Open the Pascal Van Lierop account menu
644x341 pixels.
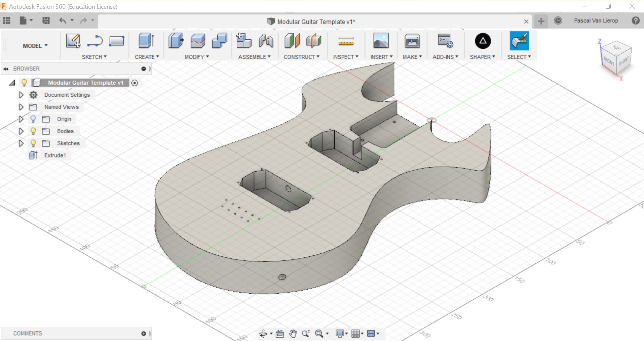click(x=596, y=20)
